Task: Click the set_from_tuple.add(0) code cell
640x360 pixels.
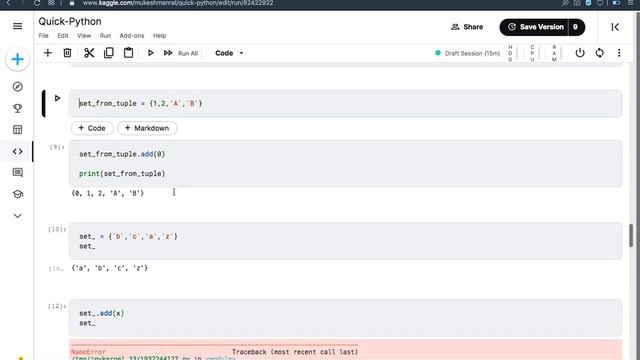Action: 345,164
